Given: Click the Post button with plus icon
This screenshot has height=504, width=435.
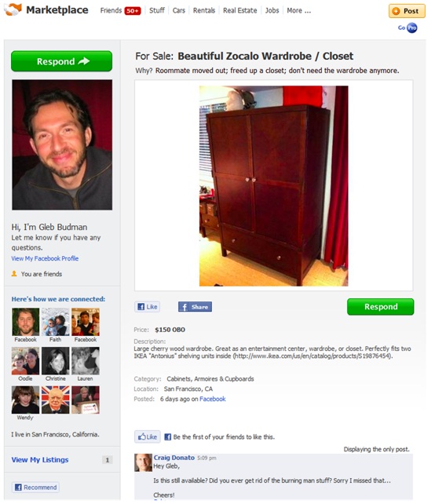Looking at the screenshot, I should (407, 11).
